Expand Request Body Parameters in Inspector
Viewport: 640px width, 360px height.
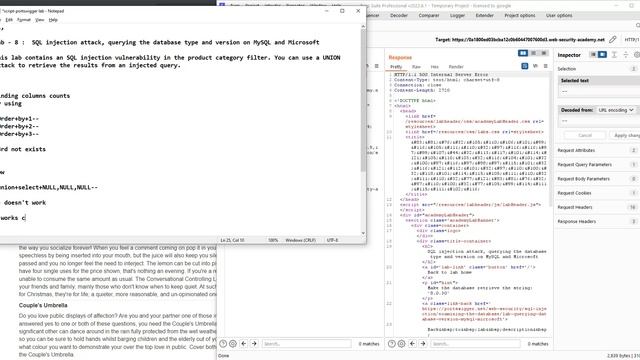point(597,179)
